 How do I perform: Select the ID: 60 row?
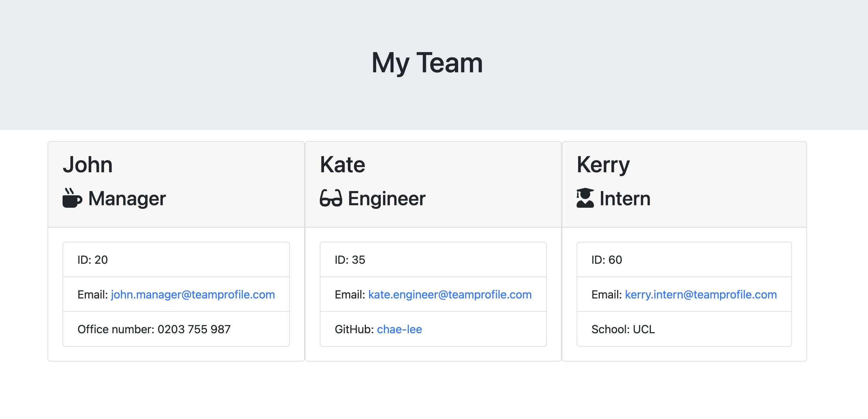point(684,260)
